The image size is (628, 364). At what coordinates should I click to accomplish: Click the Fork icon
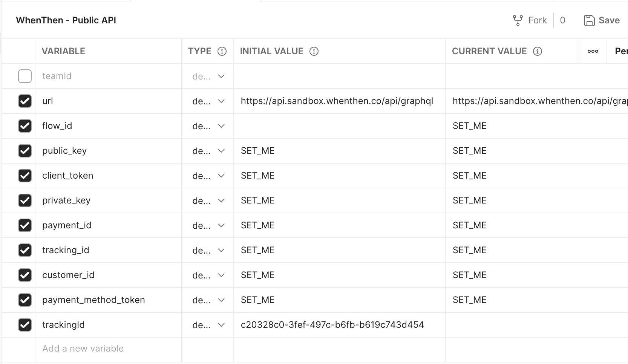[x=518, y=20]
